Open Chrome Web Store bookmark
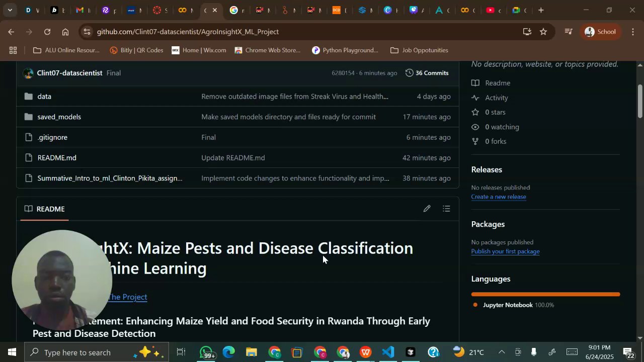 point(267,50)
